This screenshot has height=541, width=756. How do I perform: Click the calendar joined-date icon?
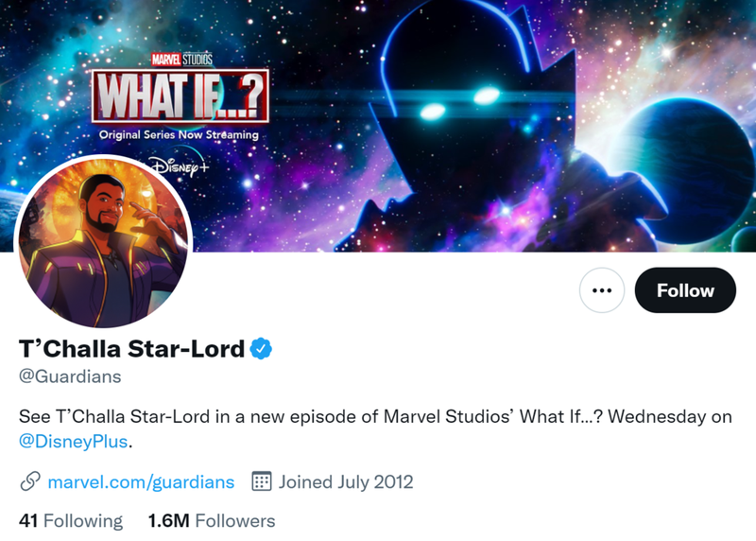262,481
